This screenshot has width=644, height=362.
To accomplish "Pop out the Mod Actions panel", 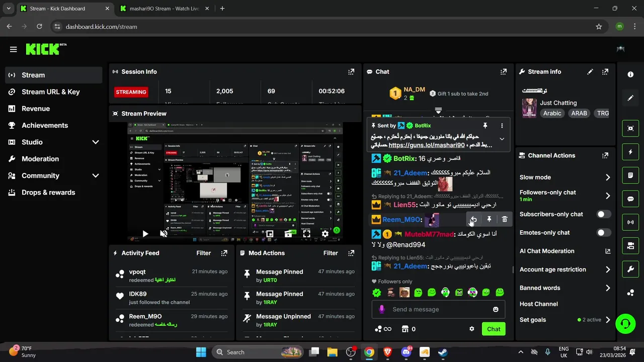I will click(x=351, y=253).
